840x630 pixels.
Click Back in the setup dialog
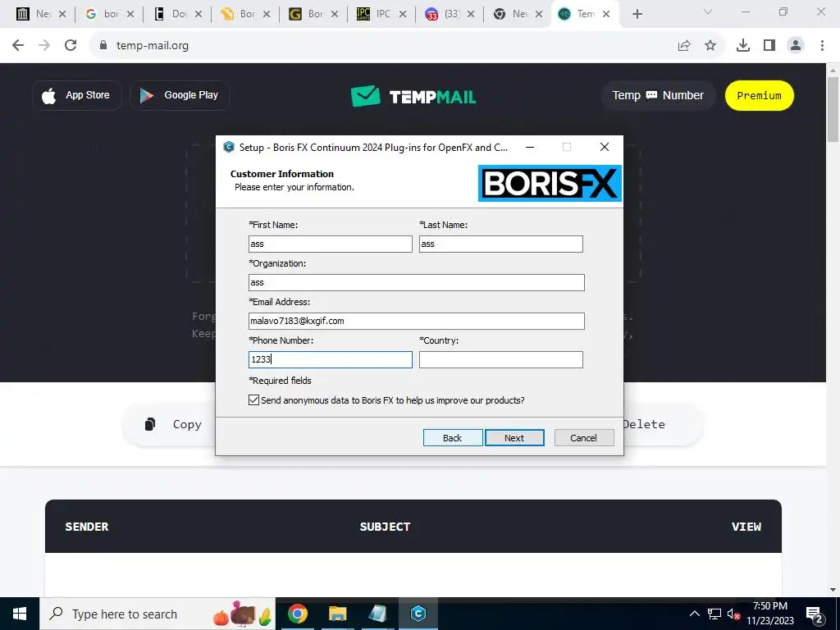pyautogui.click(x=453, y=438)
